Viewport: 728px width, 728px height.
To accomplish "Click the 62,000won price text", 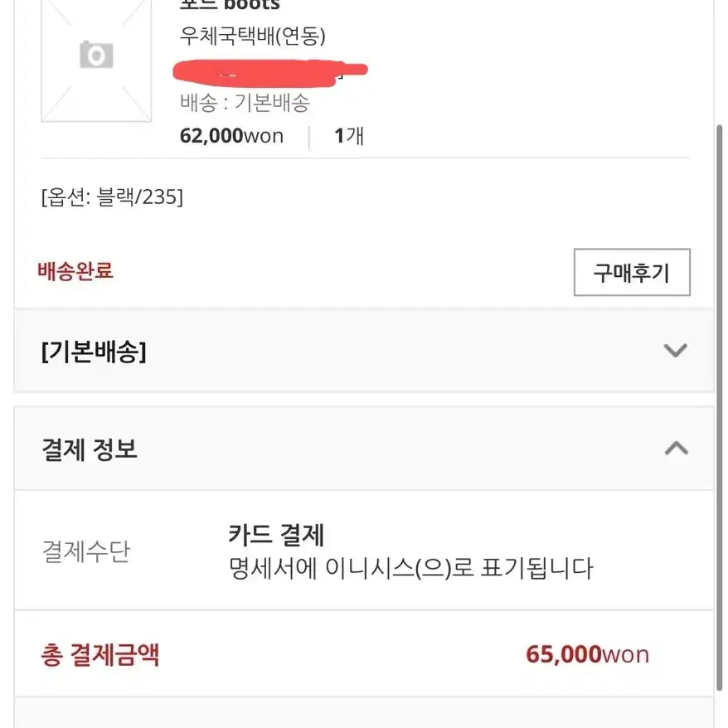I will (231, 136).
